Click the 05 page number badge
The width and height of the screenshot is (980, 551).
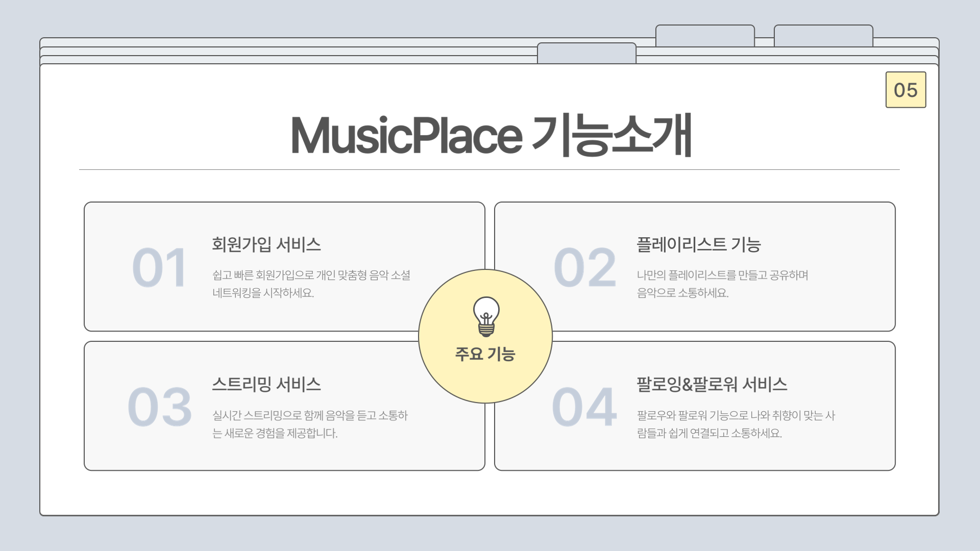tap(905, 90)
